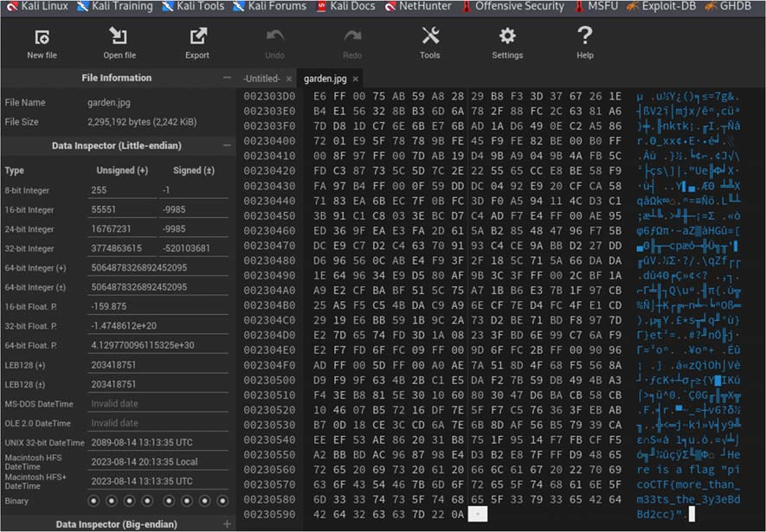Close the garden.jpg tab
This screenshot has height=532, width=766.
point(356,79)
